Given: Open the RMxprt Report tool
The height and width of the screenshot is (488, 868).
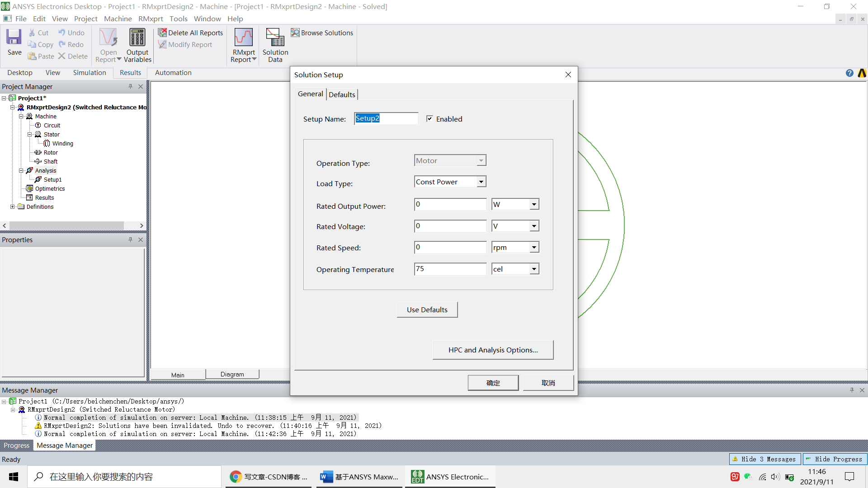Looking at the screenshot, I should pyautogui.click(x=243, y=45).
